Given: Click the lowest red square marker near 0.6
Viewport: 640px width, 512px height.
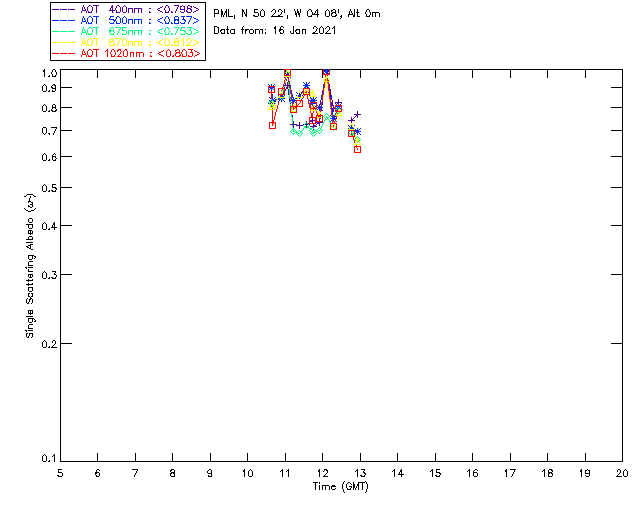Looking at the screenshot, I should click(358, 149).
